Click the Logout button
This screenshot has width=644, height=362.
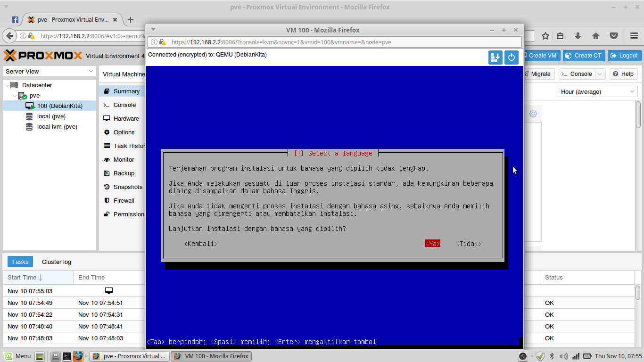tap(624, 56)
